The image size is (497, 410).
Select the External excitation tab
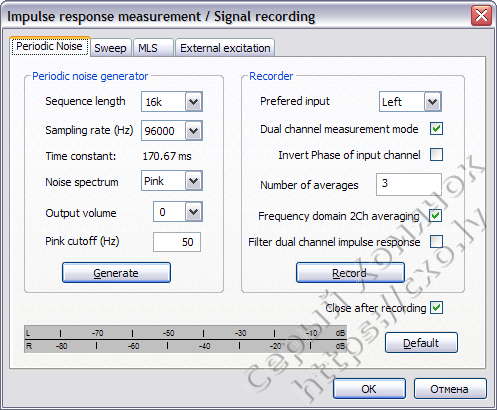pos(225,48)
